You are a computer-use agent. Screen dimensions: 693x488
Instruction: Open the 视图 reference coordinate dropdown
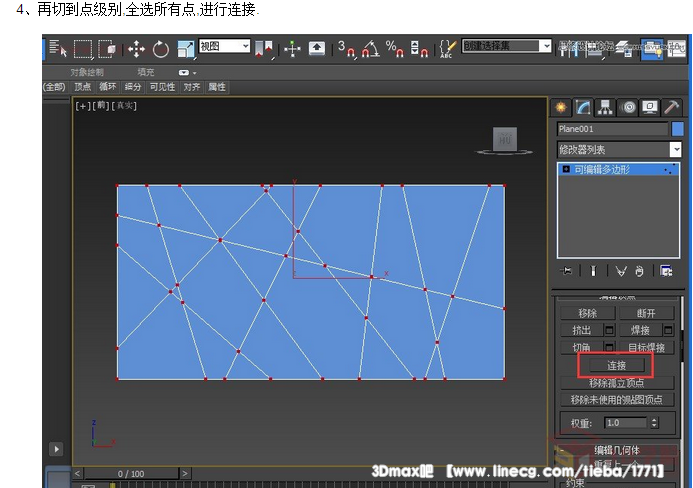225,46
